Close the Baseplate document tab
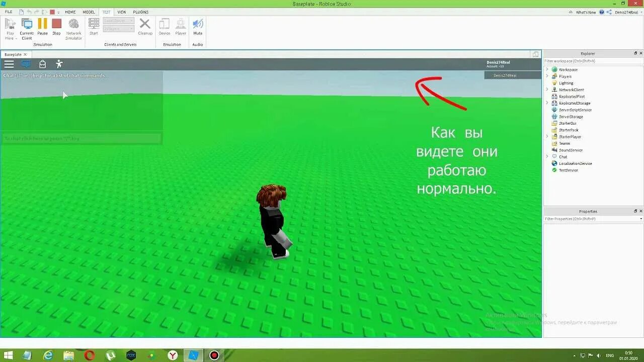This screenshot has height=362, width=644. click(25, 54)
